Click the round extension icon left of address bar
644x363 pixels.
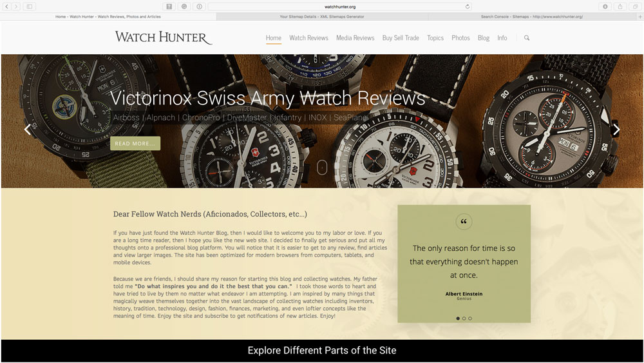point(184,6)
